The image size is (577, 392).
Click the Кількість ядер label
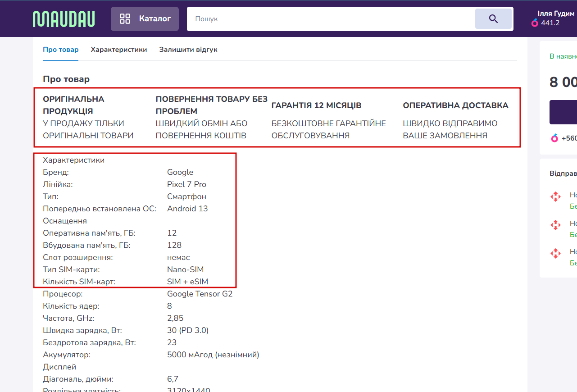(71, 306)
